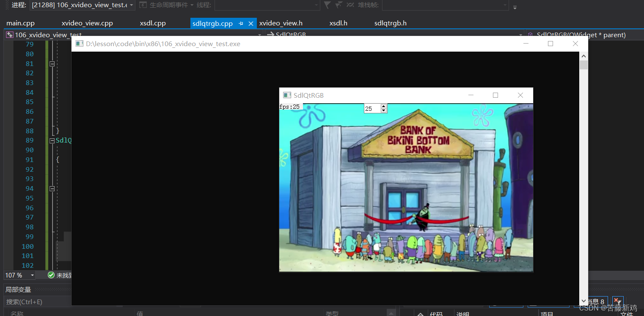
Task: Switch to the xsdl.cpp tab
Action: [153, 23]
